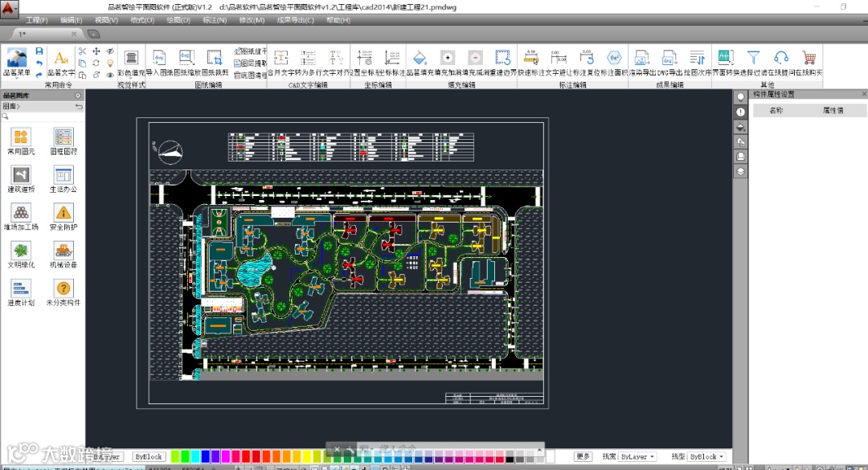Toggle the lightbulb layer on/off icon
Viewport: 868px width, 470px height.
pyautogui.click(x=110, y=63)
